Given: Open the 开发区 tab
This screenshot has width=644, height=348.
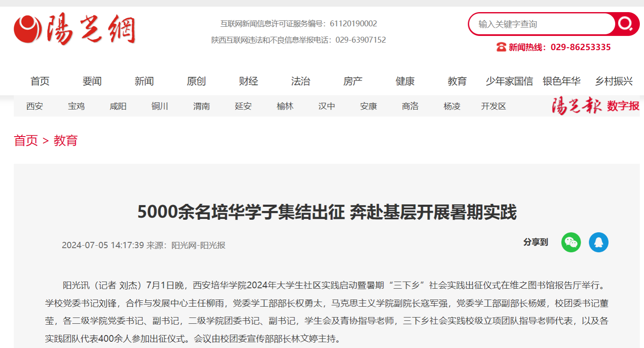Looking at the screenshot, I should [x=494, y=106].
